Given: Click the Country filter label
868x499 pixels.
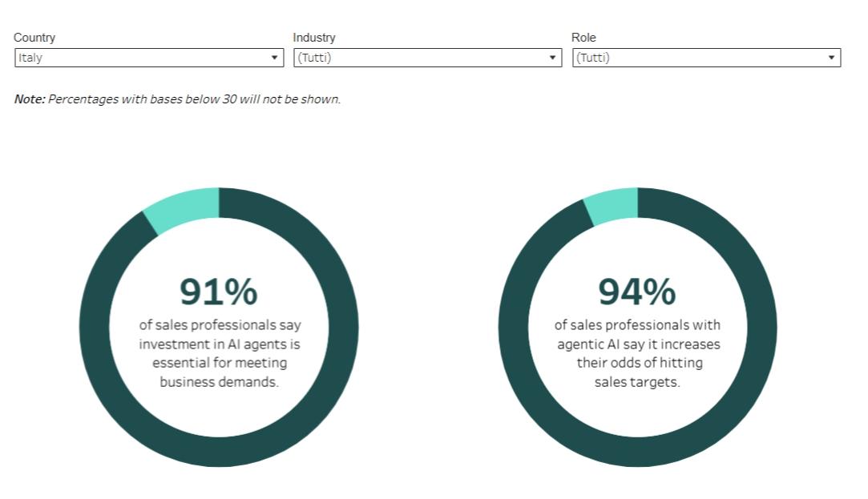Looking at the screenshot, I should click(x=34, y=38).
